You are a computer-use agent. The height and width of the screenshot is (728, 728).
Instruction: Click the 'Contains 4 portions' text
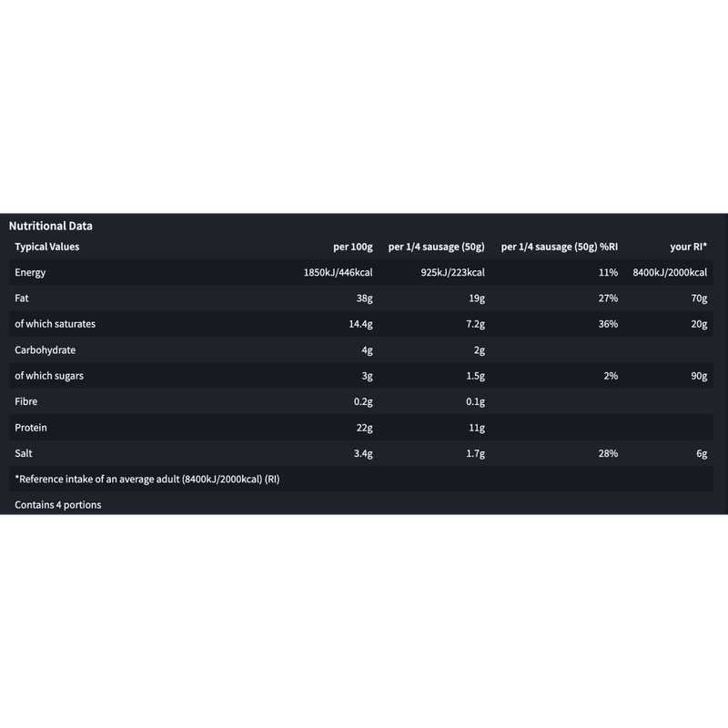58,505
